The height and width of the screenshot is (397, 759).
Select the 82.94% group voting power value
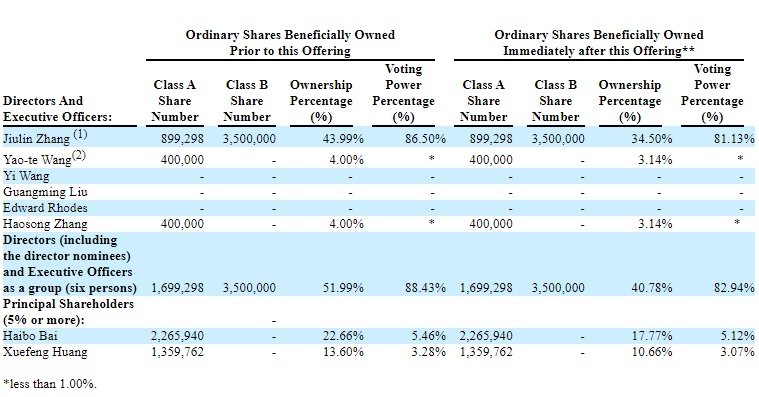[x=734, y=288]
